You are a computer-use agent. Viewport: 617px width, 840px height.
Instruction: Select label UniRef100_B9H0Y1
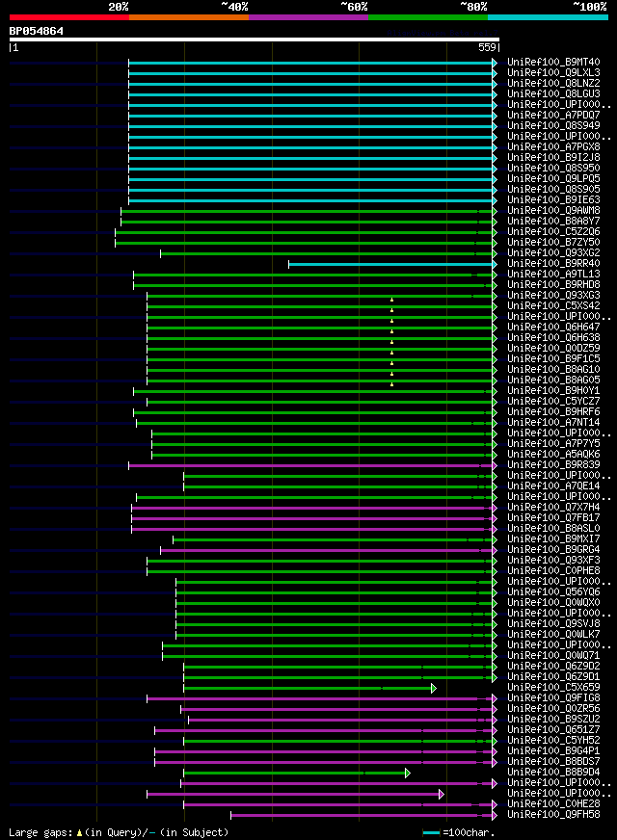(x=553, y=390)
